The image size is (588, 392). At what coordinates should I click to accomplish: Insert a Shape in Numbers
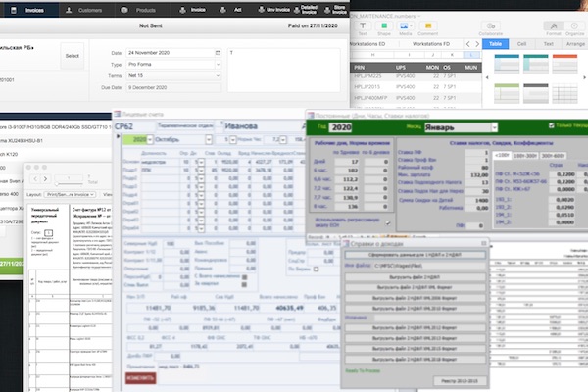(x=384, y=25)
